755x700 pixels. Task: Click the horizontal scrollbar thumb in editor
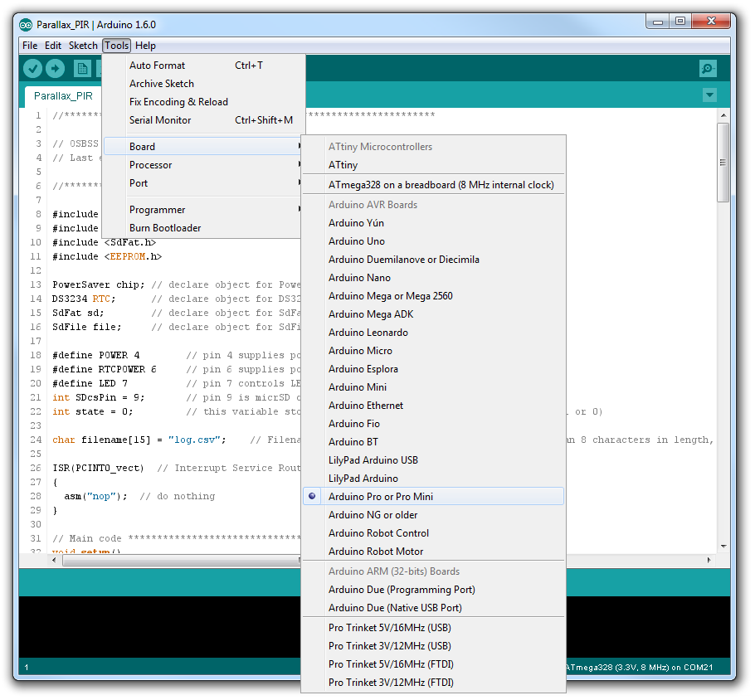click(182, 561)
